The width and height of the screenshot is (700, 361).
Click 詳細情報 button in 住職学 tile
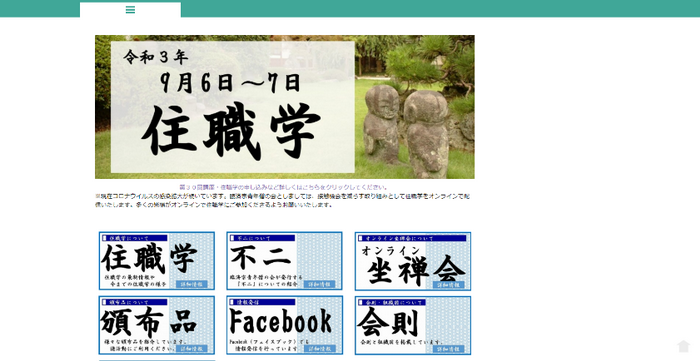pos(192,284)
